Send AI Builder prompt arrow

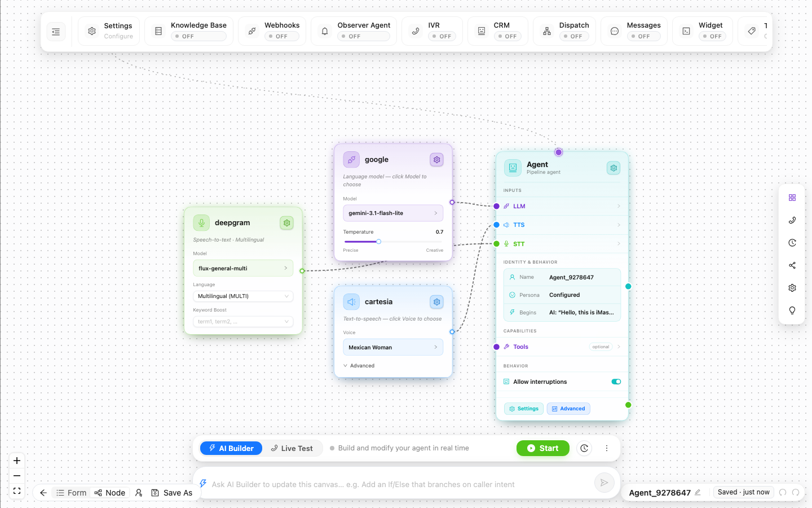pyautogui.click(x=604, y=483)
